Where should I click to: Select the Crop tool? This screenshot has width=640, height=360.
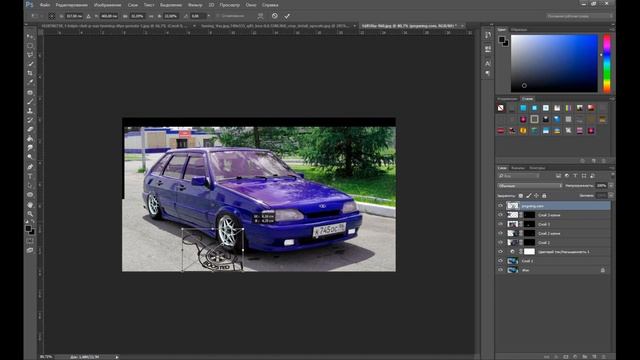click(30, 73)
